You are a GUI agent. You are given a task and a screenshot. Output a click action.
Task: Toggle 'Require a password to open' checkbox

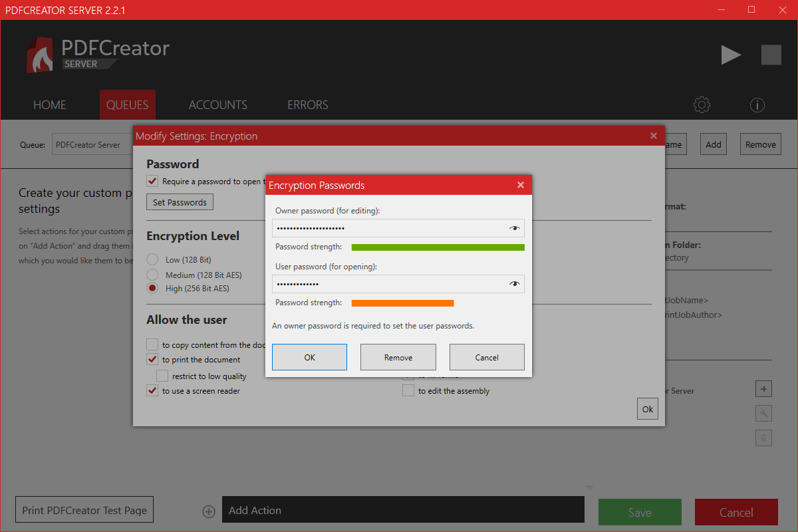tap(152, 182)
